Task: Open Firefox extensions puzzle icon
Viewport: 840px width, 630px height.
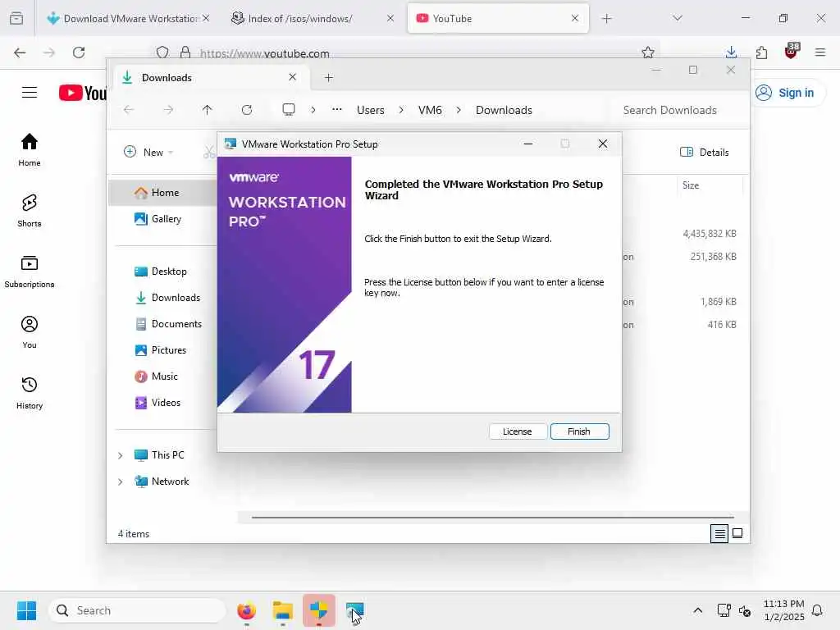Action: coord(761,52)
